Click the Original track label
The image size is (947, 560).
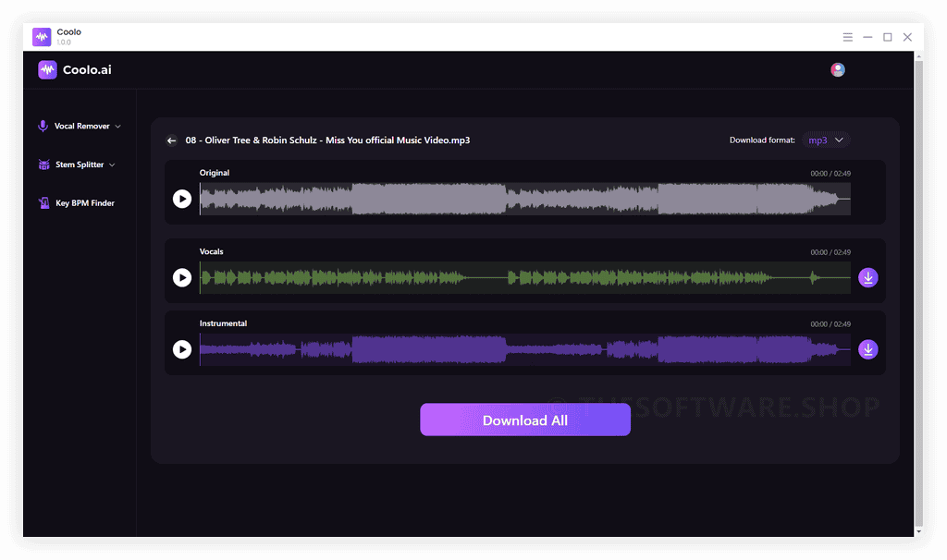click(x=215, y=173)
